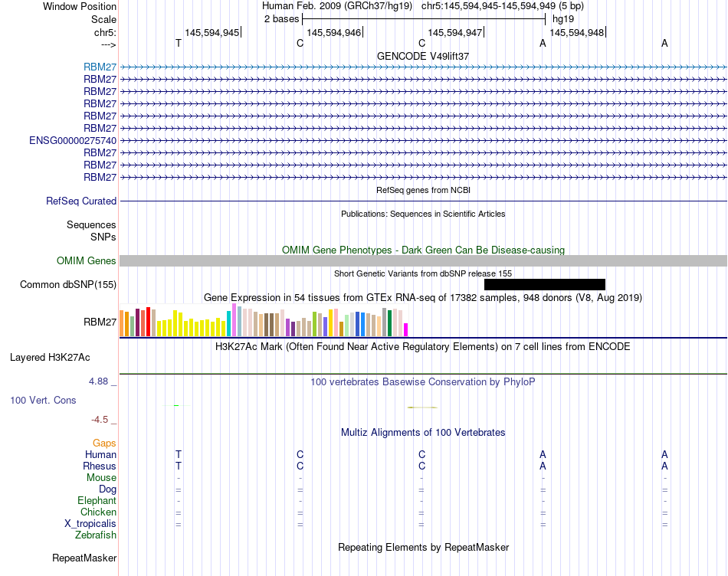Click the -4.5 PhyloP lower bound value

click(100, 420)
